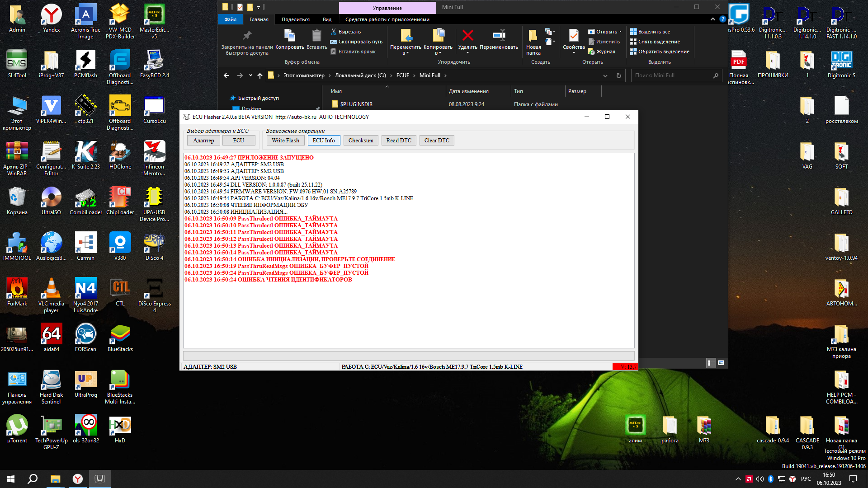868x488 pixels.
Task: Open the Открыть dropdown arrow
Action: click(x=621, y=32)
